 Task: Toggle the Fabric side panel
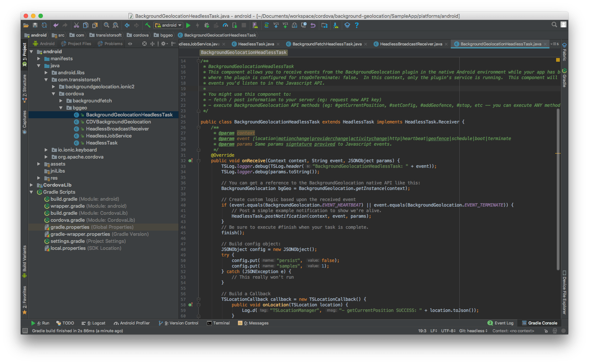pyautogui.click(x=564, y=52)
